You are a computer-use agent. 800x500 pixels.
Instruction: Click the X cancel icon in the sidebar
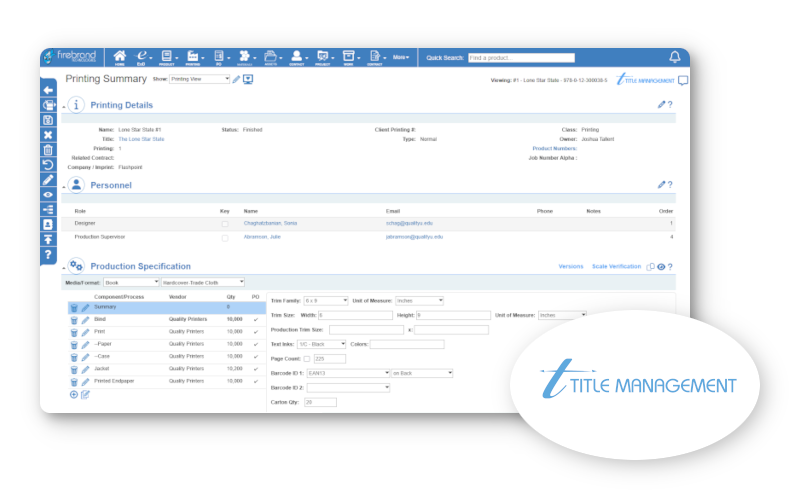[48, 135]
